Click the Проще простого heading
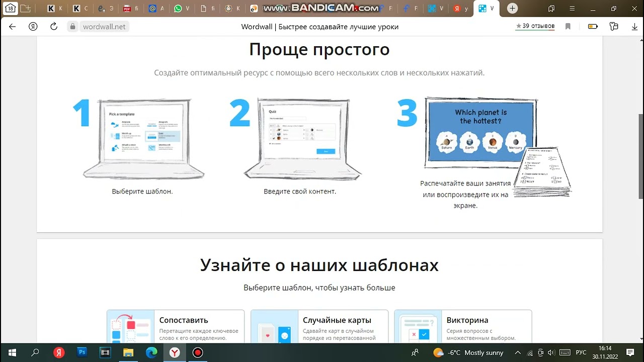Image resolution: width=644 pixels, height=362 pixels. [x=319, y=49]
